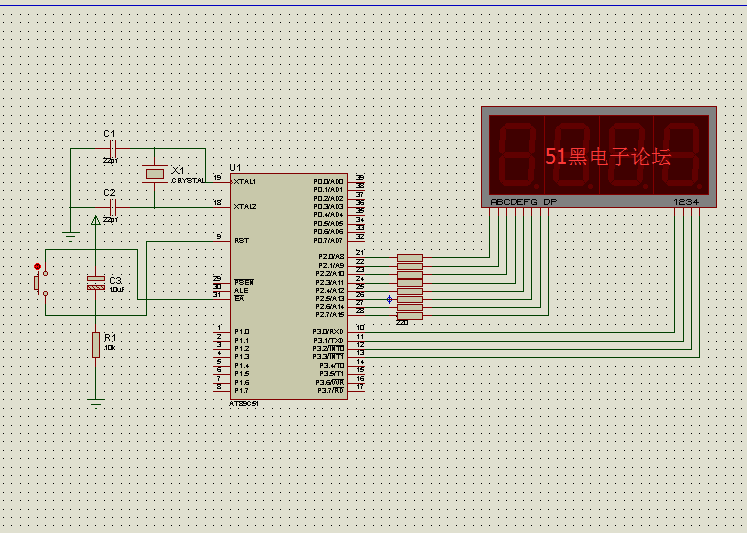Click the P3.1/TXD pin label

point(328,341)
